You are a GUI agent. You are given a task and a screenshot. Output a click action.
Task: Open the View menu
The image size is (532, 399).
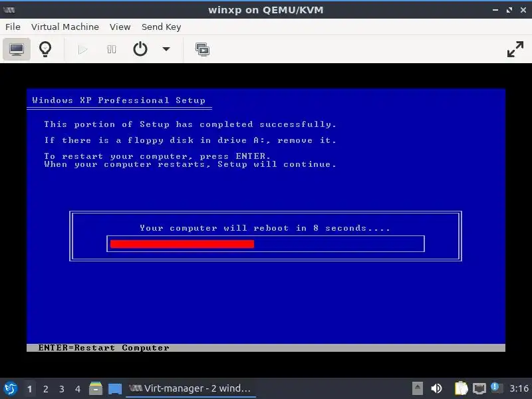(x=120, y=27)
